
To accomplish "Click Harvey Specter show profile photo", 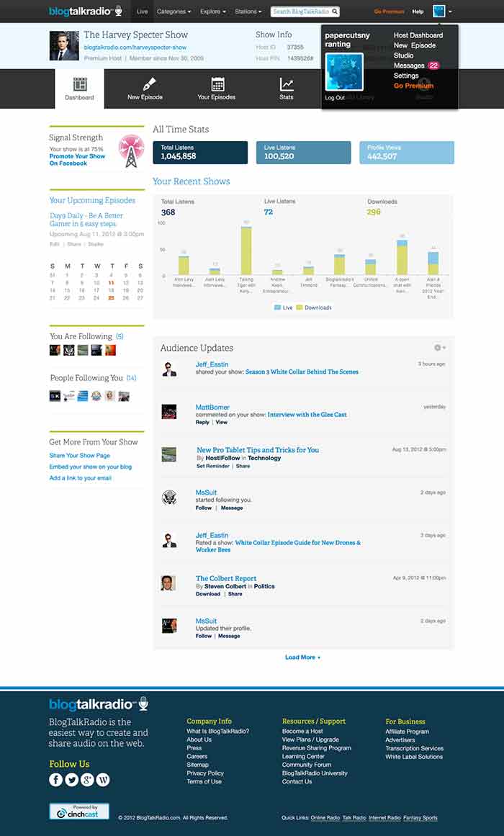I will (64, 45).
